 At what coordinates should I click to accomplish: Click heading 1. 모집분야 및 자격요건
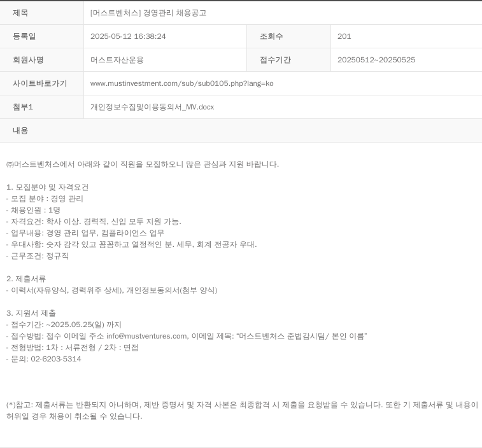click(47, 188)
